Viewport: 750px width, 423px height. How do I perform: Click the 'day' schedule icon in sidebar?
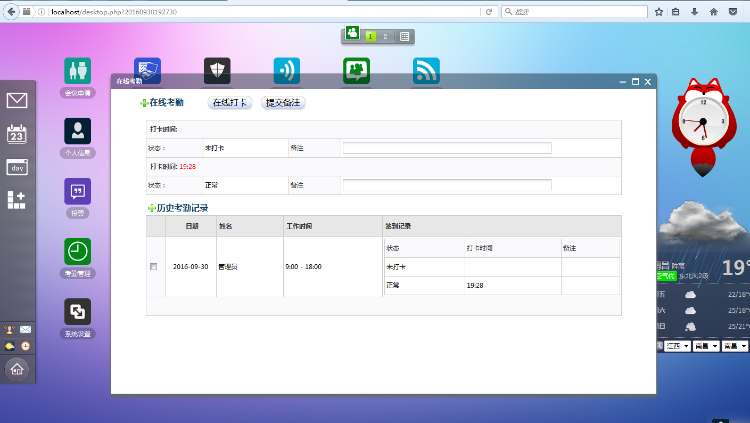tap(17, 167)
